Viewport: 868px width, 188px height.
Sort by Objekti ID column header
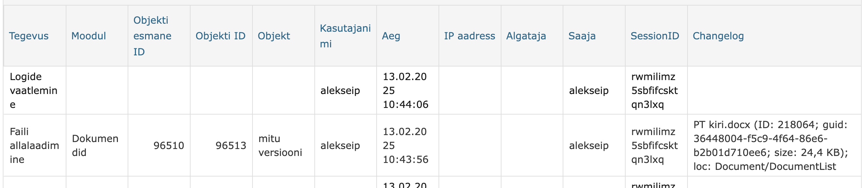(220, 36)
